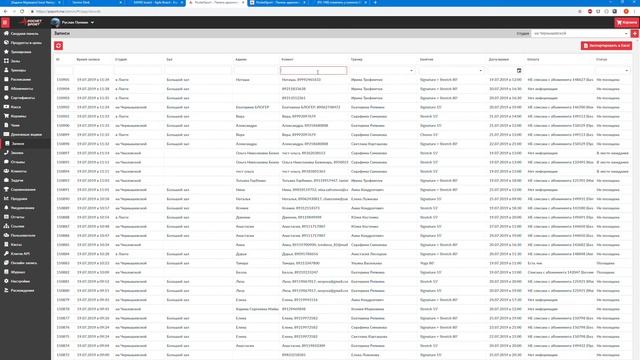Focus the Админ column filter input
Image resolution: width=640 pixels, height=360 pixels.
coord(256,71)
